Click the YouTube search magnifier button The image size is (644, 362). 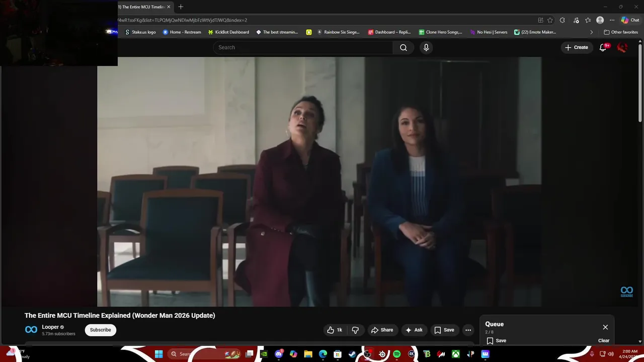(x=404, y=47)
